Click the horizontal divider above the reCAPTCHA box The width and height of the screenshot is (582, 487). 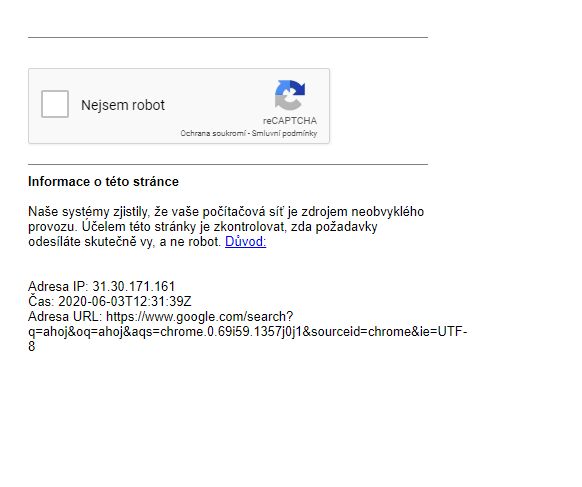point(228,37)
